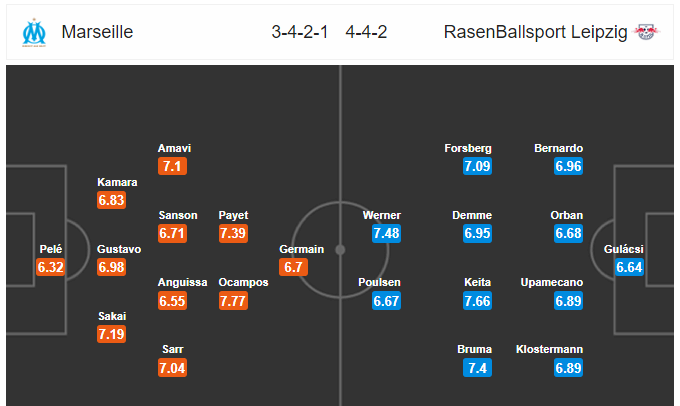Click Klostermann's 6.89 rating badge
This screenshot has width=680, height=406.
(569, 368)
